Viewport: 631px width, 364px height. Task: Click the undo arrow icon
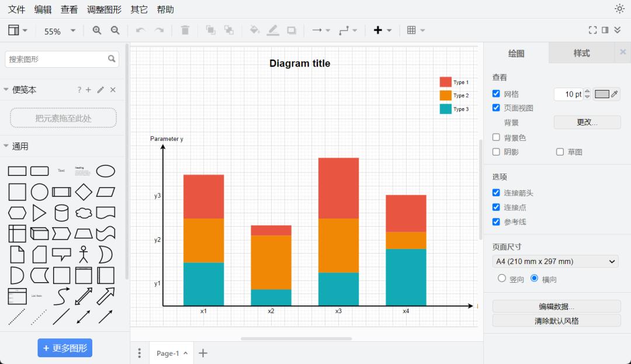point(140,30)
